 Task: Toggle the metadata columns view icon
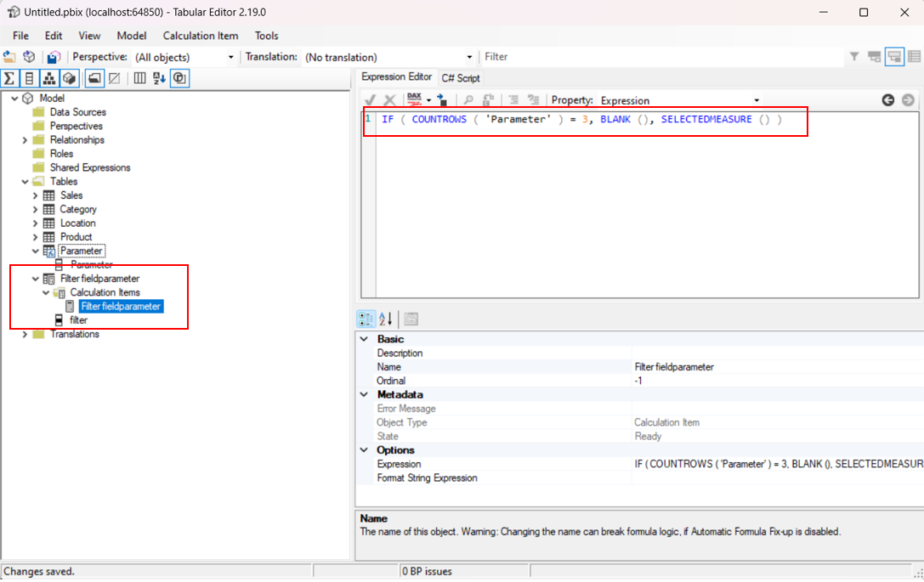(139, 78)
